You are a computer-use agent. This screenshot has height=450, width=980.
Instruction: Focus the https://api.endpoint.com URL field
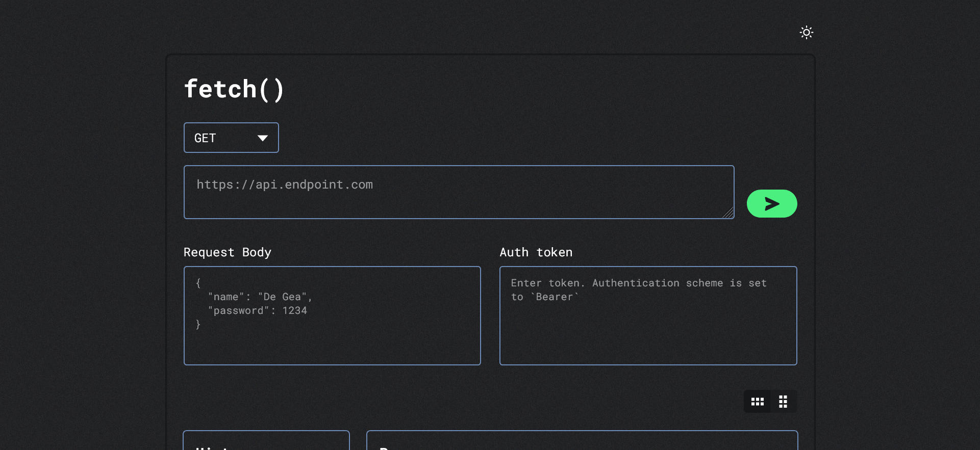pos(458,192)
